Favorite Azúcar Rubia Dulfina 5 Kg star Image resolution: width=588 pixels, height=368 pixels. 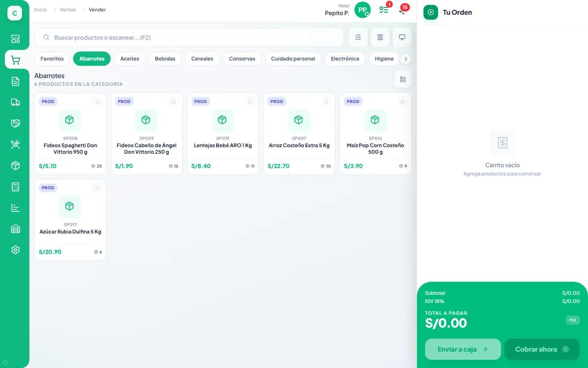[x=98, y=188]
